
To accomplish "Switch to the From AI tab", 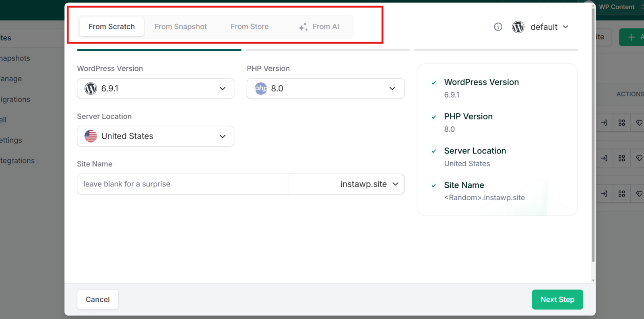I will (319, 27).
